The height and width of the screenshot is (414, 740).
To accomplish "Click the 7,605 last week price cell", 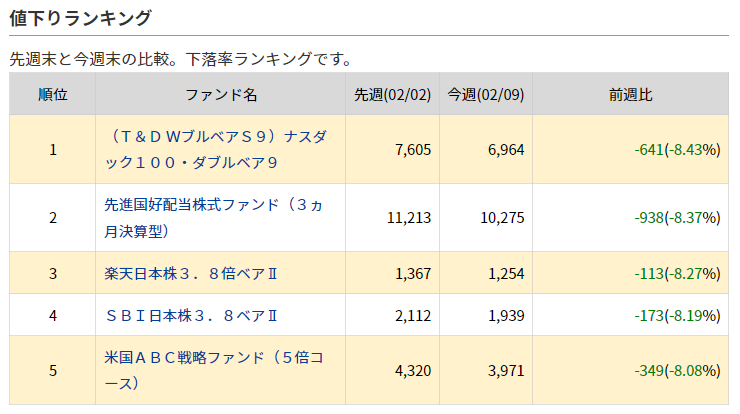I will pyautogui.click(x=392, y=150).
